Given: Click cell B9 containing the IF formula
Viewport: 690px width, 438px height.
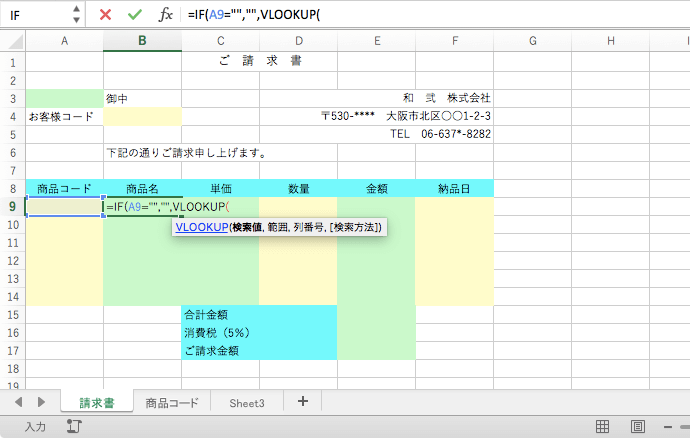Looking at the screenshot, I should 142,206.
